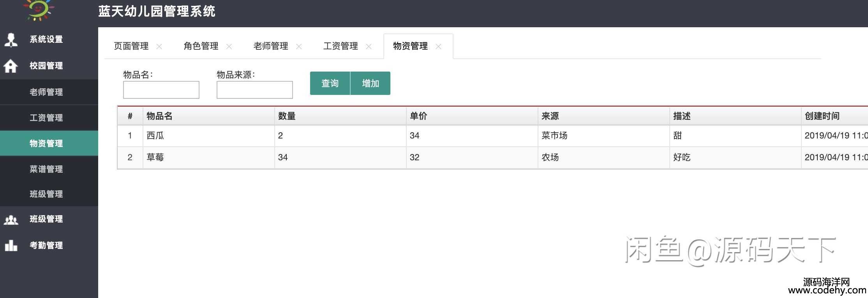Open 菜谱管理 in the sidebar
Viewport: 868px width, 298px height.
[49, 169]
